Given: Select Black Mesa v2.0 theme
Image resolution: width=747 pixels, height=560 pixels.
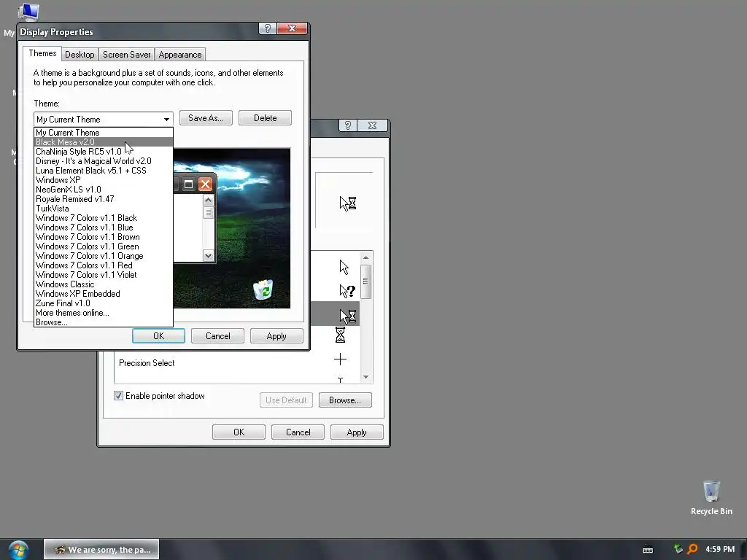Looking at the screenshot, I should click(104, 142).
